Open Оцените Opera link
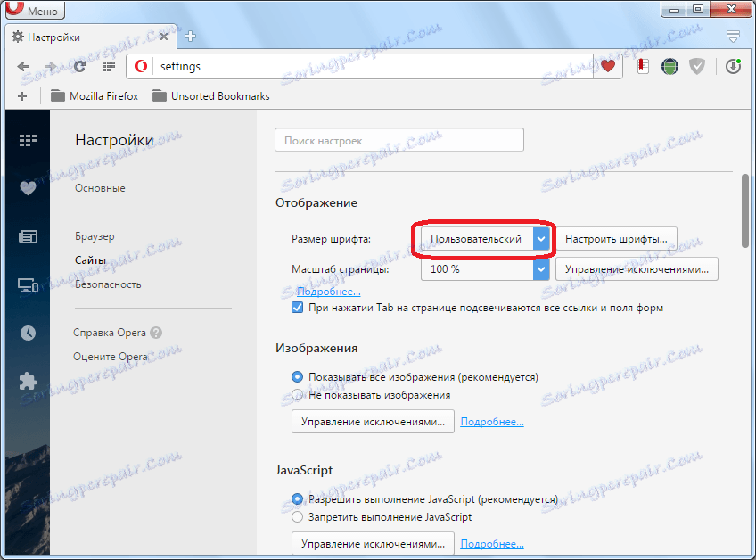The height and width of the screenshot is (560, 756). tap(111, 357)
